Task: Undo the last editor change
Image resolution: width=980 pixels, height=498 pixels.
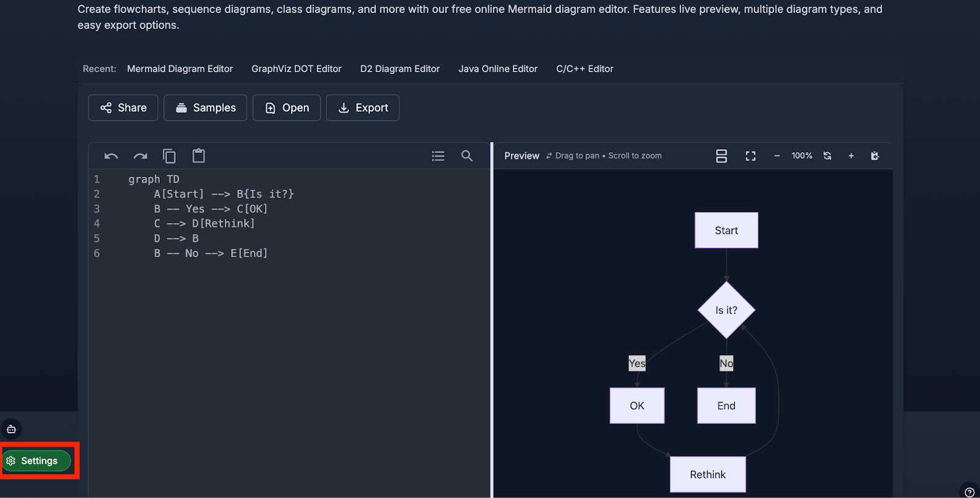Action: [111, 156]
